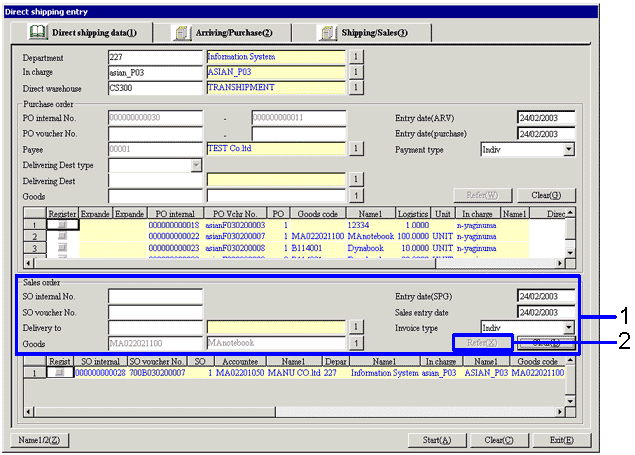The width and height of the screenshot is (635, 455).
Task: Click the Goods code column header in purchase grid
Action: [x=318, y=213]
